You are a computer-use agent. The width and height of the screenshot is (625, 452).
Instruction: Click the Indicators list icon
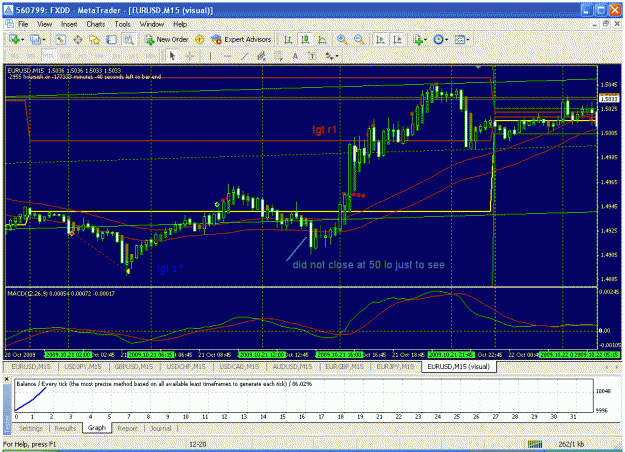pyautogui.click(x=418, y=39)
